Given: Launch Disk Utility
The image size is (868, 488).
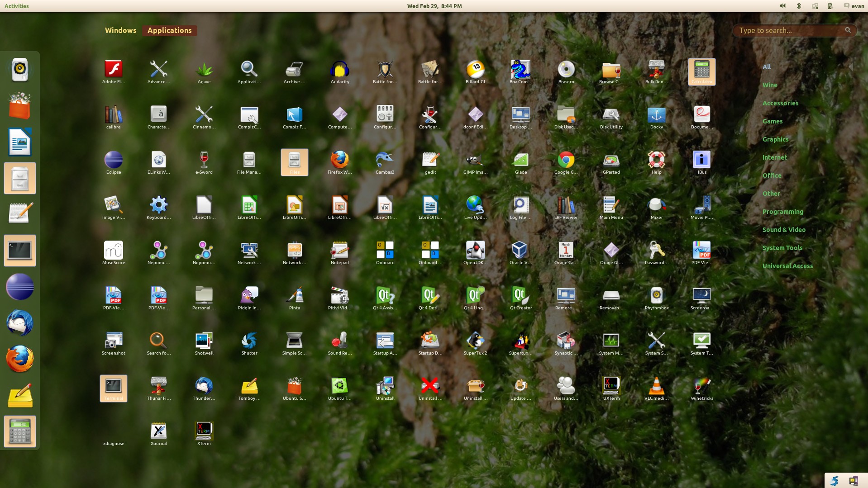Looking at the screenshot, I should tap(611, 117).
